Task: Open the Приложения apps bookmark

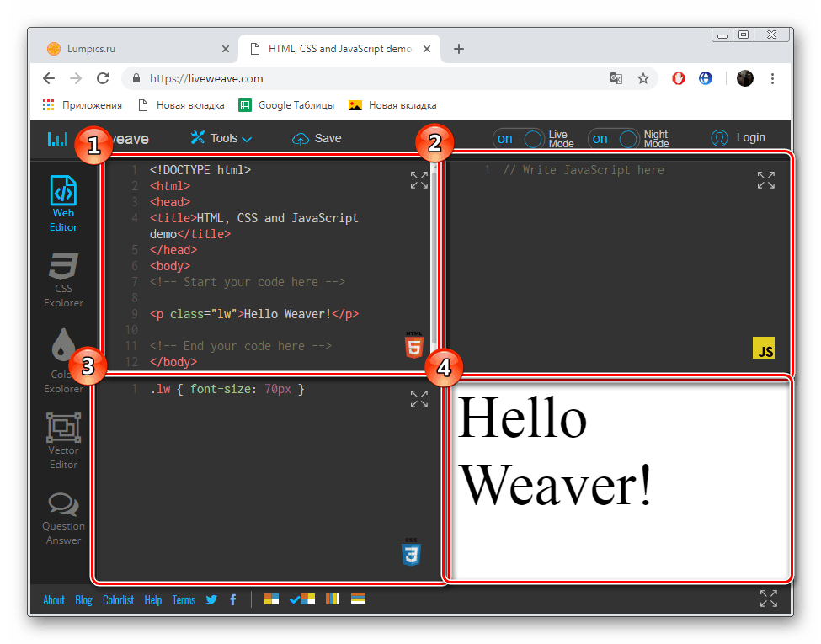Action: click(83, 105)
